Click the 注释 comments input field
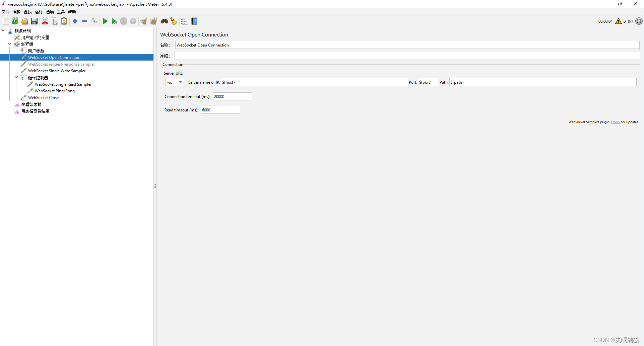Viewport: 644px width, 346px height. tap(407, 56)
